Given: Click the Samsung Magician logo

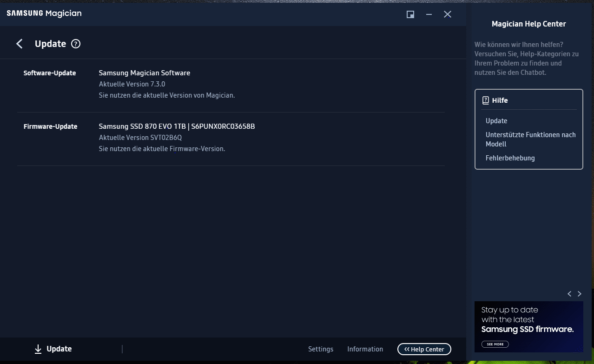Looking at the screenshot, I should click(44, 13).
